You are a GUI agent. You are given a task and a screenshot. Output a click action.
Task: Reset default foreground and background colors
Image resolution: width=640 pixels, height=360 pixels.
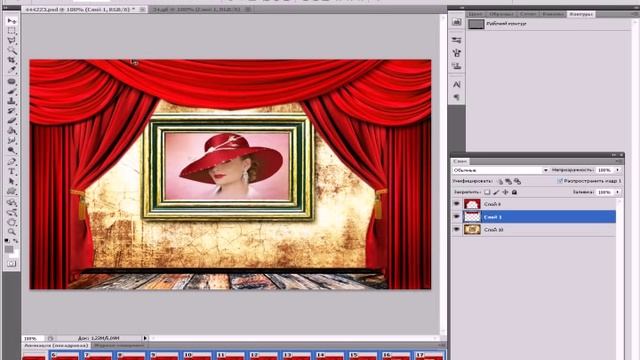click(7, 241)
